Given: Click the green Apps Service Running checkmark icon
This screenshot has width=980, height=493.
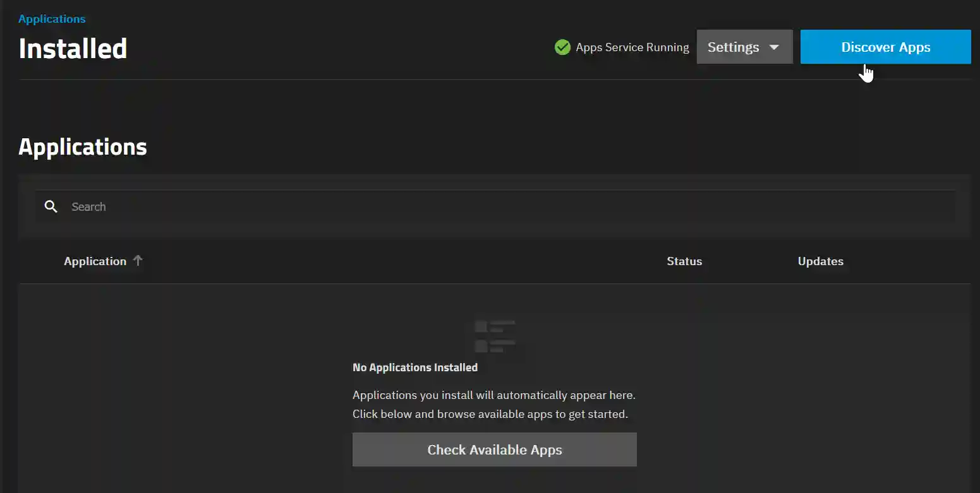Looking at the screenshot, I should [x=562, y=47].
